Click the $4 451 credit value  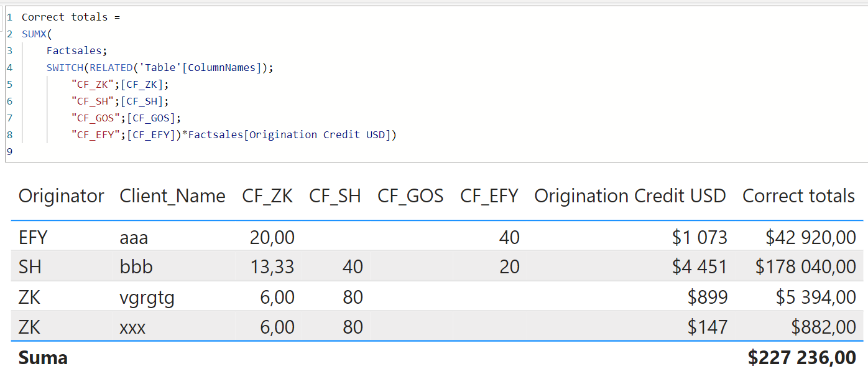click(699, 267)
